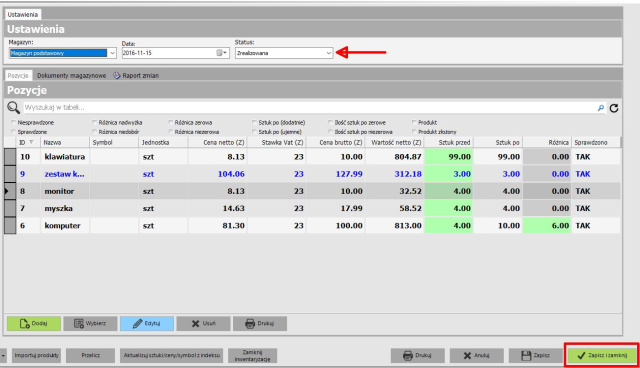Enable the Różnica nadwyżka checkbox
The image size is (640, 368).
[95, 122]
